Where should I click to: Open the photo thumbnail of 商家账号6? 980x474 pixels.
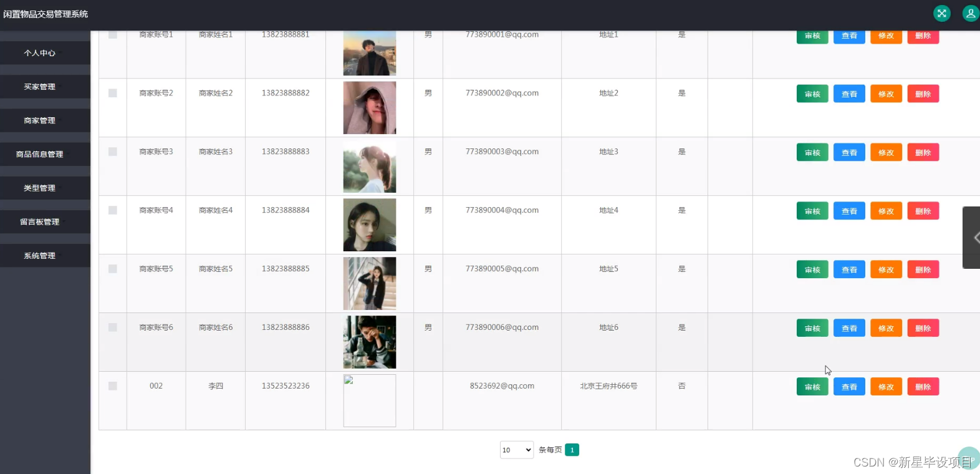(370, 342)
